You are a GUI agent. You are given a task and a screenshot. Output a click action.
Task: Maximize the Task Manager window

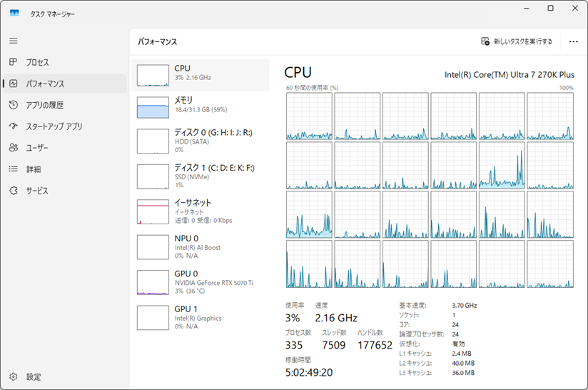point(550,8)
